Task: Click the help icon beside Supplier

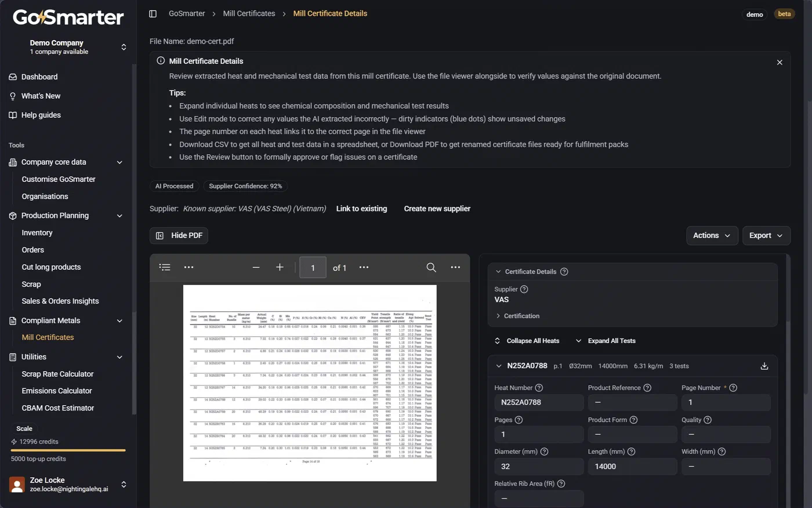Action: pos(524,289)
